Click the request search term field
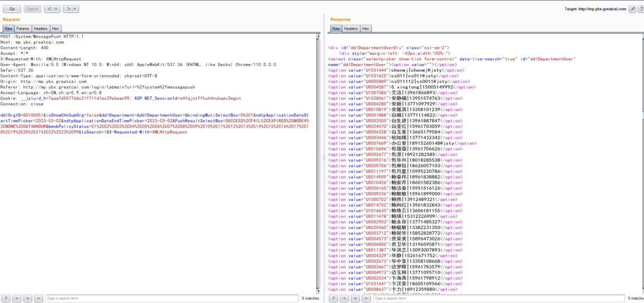 point(172,298)
